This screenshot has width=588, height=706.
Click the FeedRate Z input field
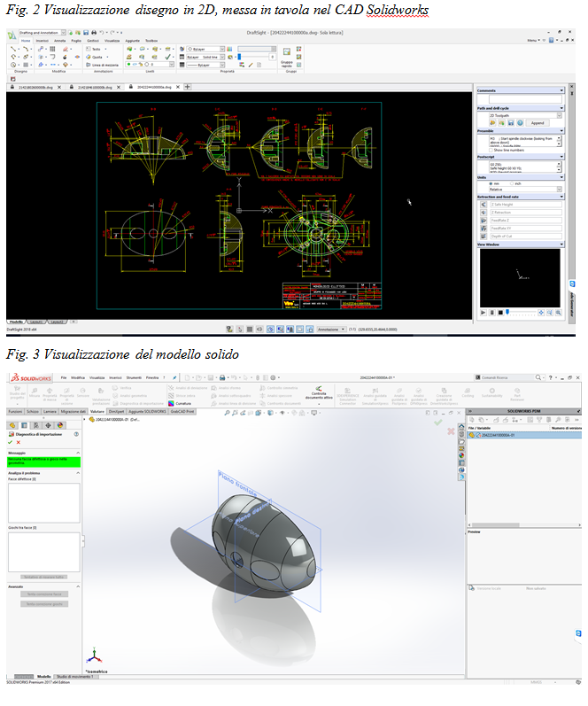[x=525, y=221]
